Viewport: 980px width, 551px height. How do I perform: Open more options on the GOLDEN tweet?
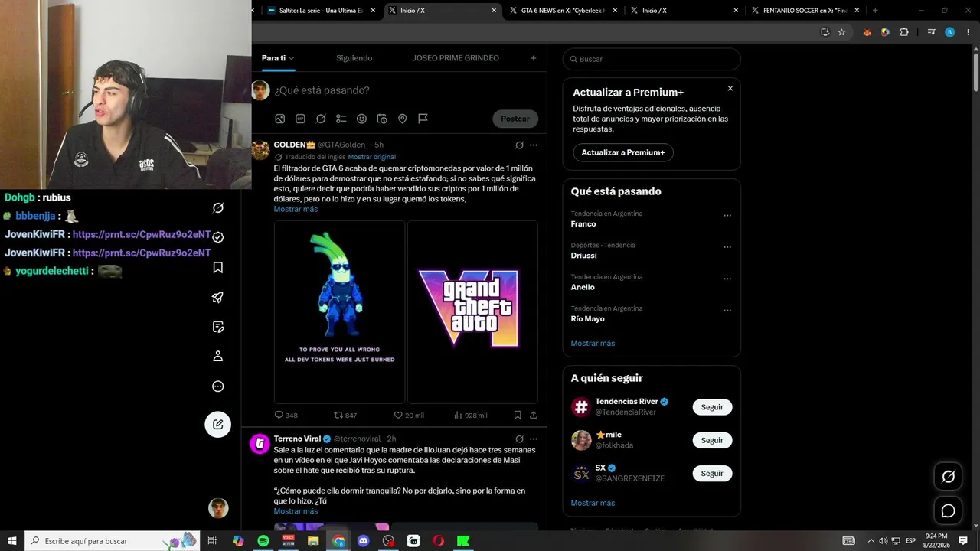click(x=534, y=145)
